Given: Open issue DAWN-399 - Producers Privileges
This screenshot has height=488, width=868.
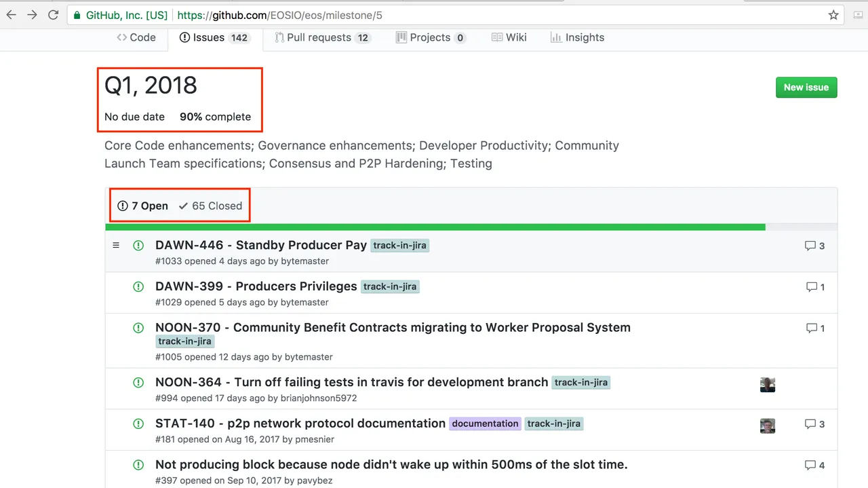Looking at the screenshot, I should pyautogui.click(x=256, y=286).
